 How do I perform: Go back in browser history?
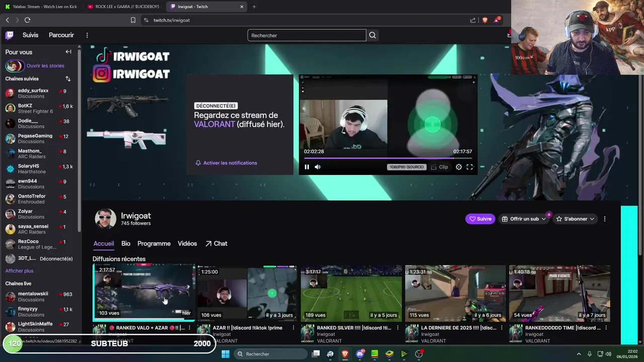click(7, 20)
